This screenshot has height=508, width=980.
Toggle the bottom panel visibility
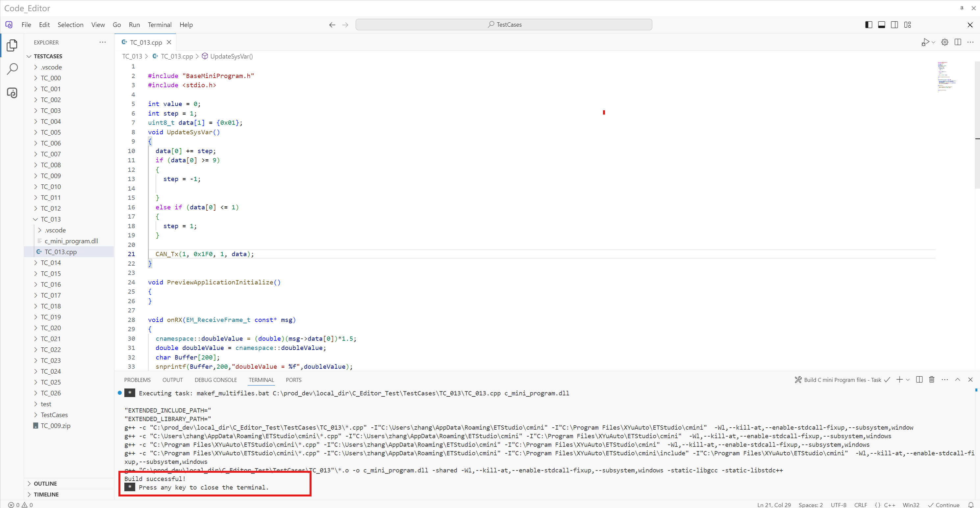click(881, 25)
